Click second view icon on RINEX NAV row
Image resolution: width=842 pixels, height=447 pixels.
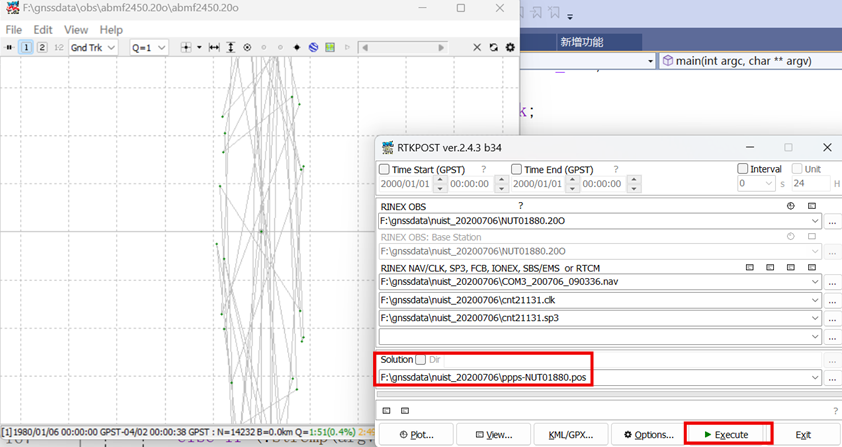pos(770,267)
